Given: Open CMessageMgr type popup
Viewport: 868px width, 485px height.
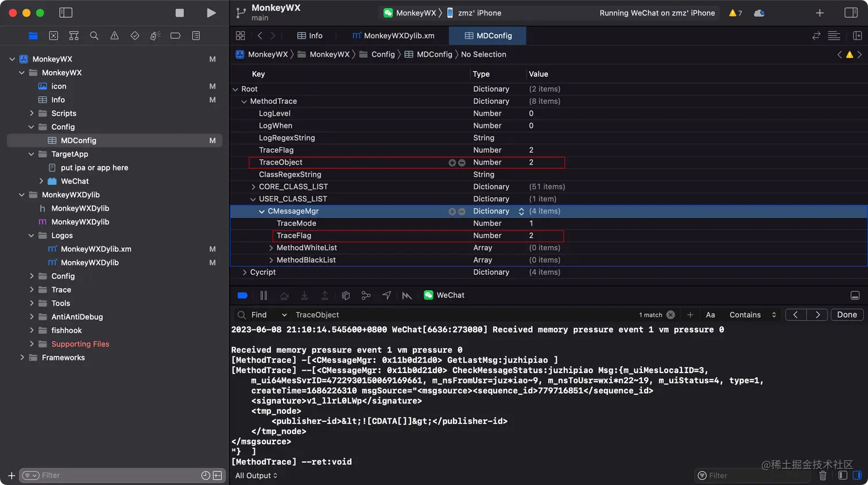Looking at the screenshot, I should [x=521, y=211].
